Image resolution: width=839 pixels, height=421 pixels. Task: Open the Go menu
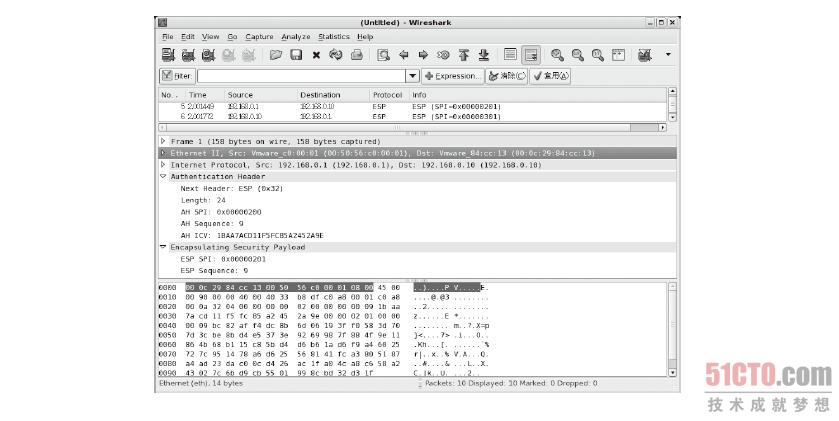tap(232, 37)
